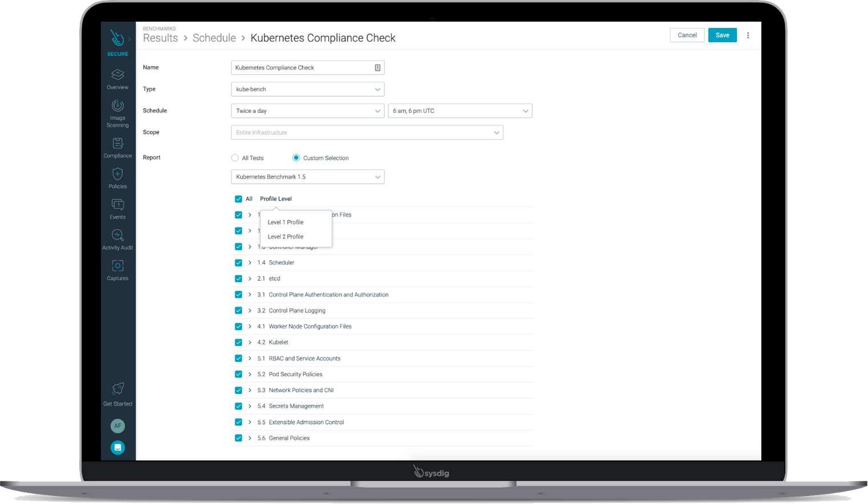This screenshot has width=868, height=504.
Task: Go to Schedule breadcrumb link
Action: pos(214,38)
